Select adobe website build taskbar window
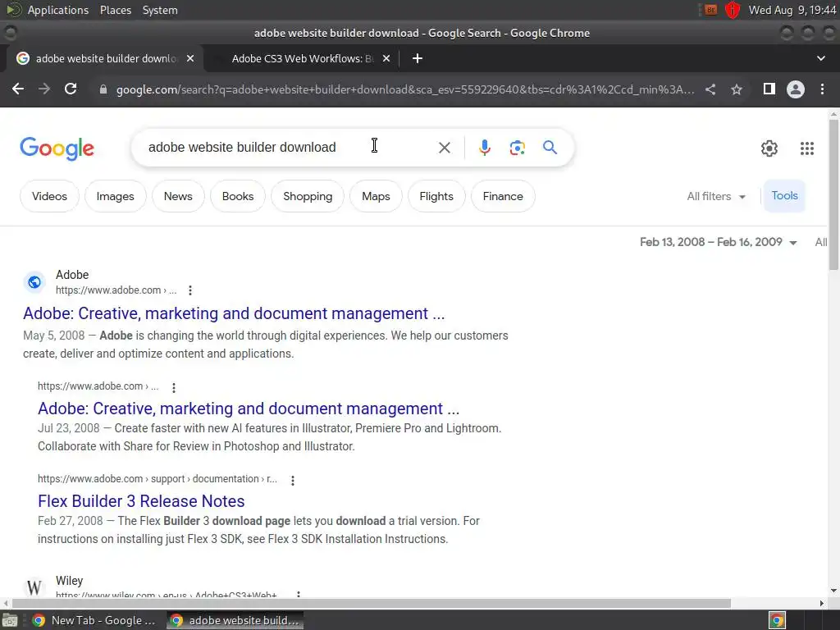Viewport: 840px width, 630px height. (235, 621)
